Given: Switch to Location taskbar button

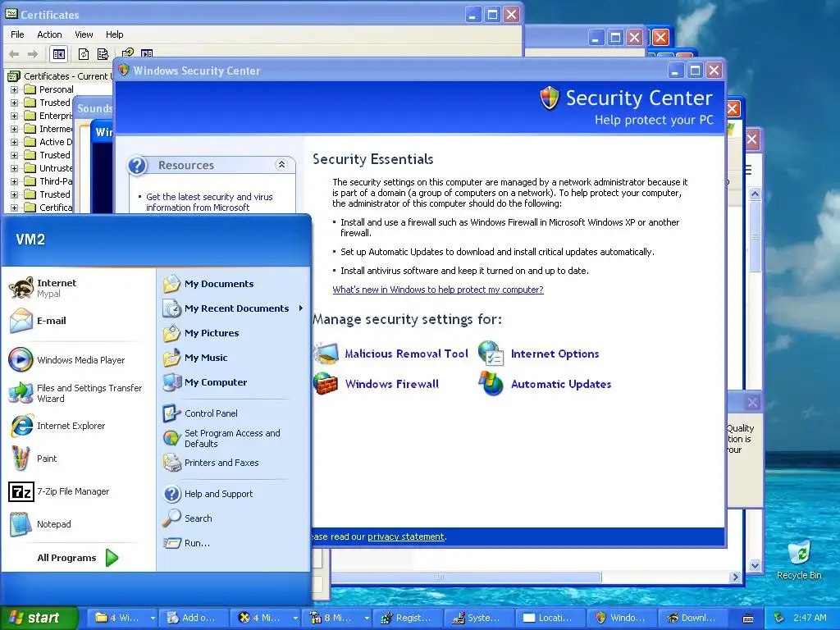Looking at the screenshot, I should pyautogui.click(x=550, y=618).
